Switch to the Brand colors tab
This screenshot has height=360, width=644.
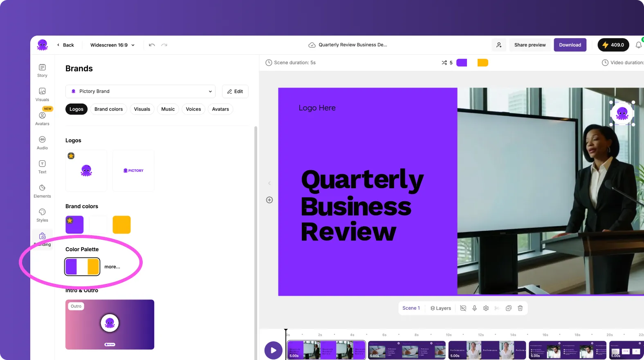tap(108, 109)
